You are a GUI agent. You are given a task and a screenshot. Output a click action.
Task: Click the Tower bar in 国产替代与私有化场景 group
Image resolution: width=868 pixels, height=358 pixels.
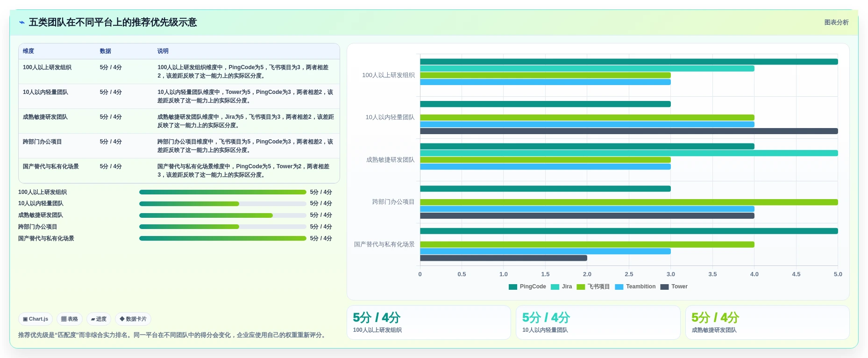[504, 258]
